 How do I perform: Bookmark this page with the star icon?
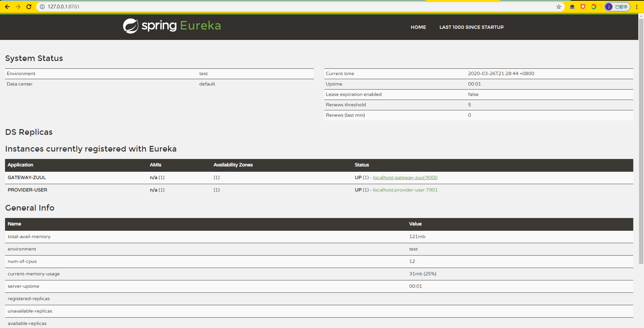tap(558, 6)
